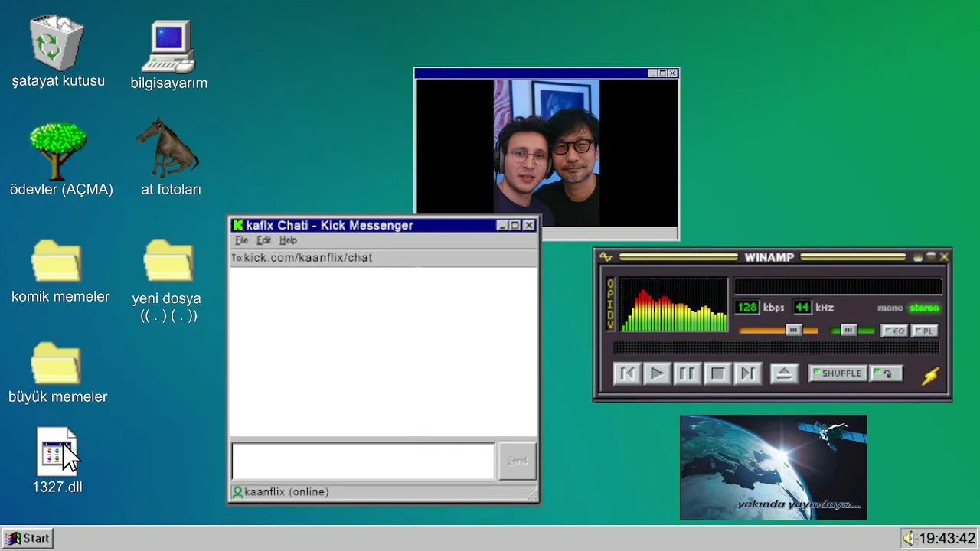Select the yeni dosya folder
The height and width of the screenshot is (551, 980).
click(x=168, y=261)
